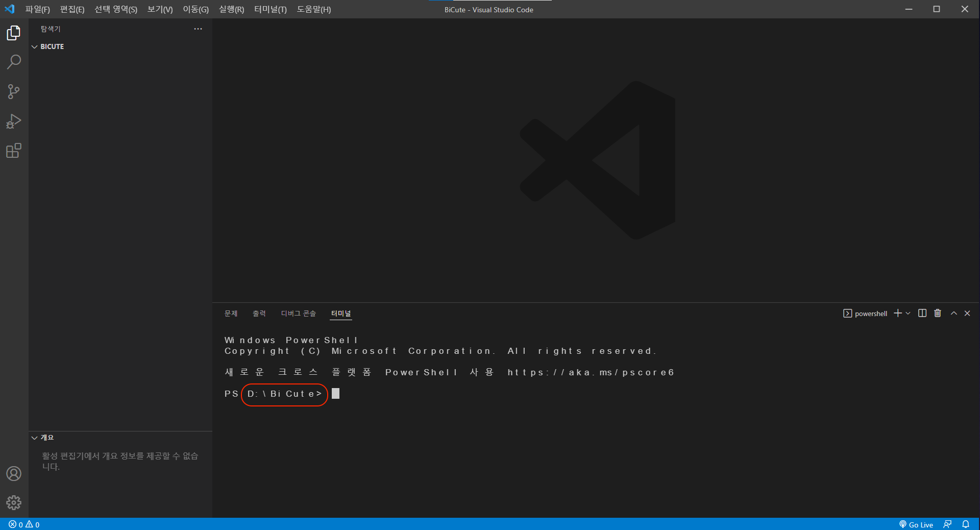This screenshot has height=530, width=980.
Task: Switch to the 디버그 콘솔 tab
Action: [x=299, y=314]
